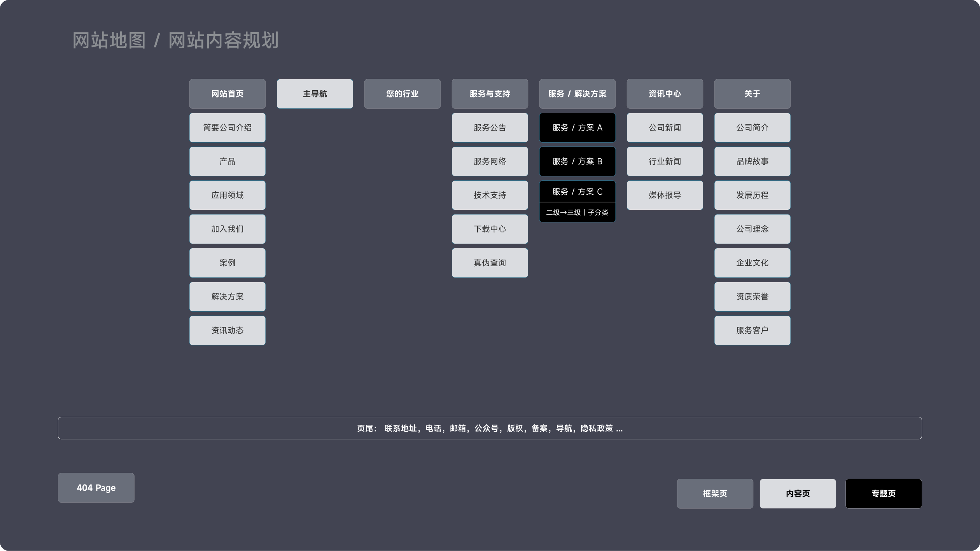Click the 404 Page button
The image size is (980, 551).
[x=96, y=488]
